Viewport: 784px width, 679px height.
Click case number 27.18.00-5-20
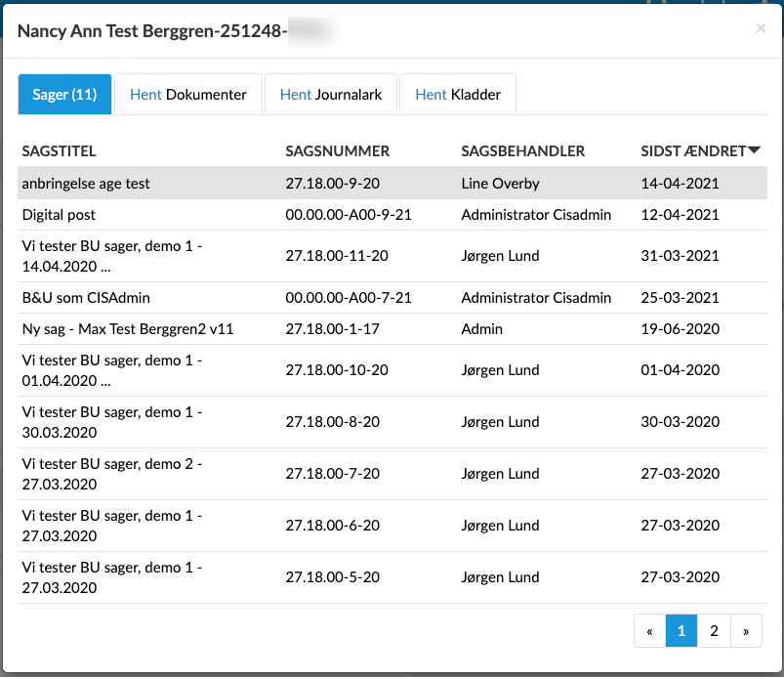(x=332, y=577)
